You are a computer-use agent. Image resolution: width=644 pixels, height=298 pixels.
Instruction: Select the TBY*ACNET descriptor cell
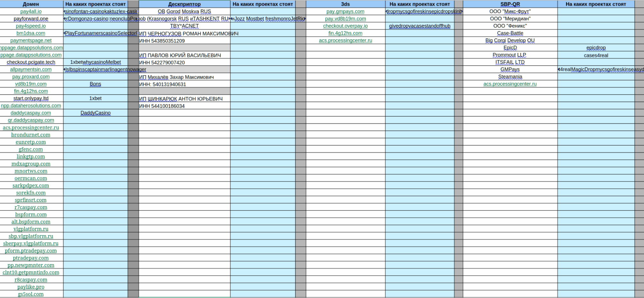pyautogui.click(x=185, y=26)
